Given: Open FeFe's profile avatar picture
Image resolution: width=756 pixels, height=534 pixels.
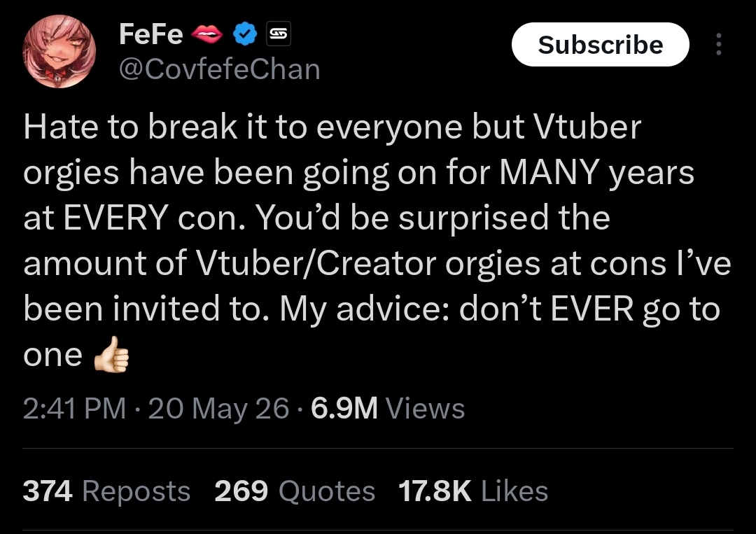Looking at the screenshot, I should tap(59, 51).
